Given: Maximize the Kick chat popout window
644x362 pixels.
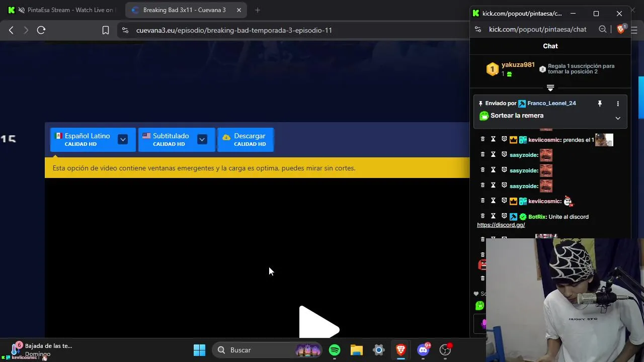Looking at the screenshot, I should (596, 14).
